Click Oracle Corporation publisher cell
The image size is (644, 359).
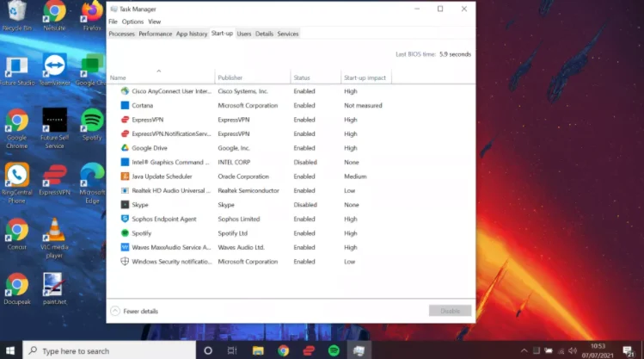tap(243, 176)
